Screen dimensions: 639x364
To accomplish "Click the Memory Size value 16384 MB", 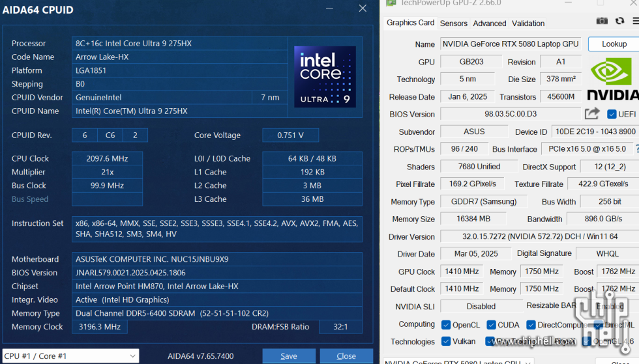I will pyautogui.click(x=473, y=219).
